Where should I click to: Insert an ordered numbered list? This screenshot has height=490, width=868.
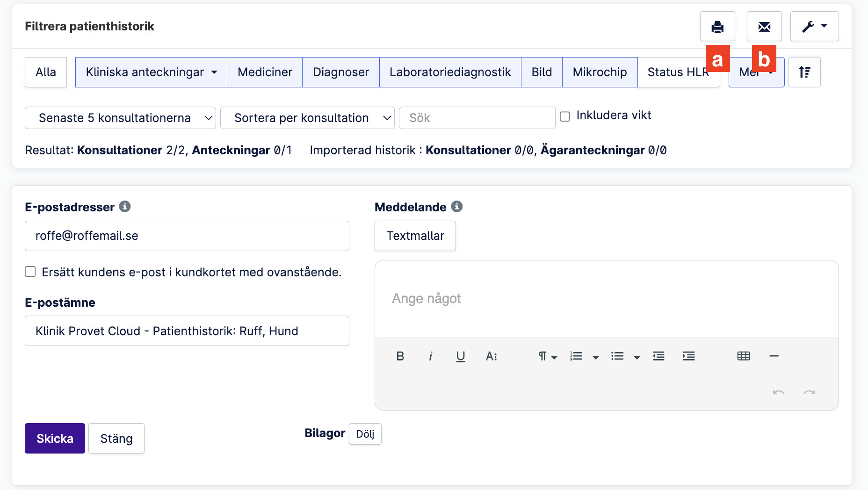[x=576, y=356]
